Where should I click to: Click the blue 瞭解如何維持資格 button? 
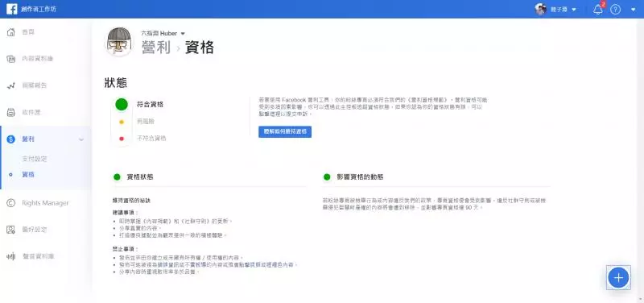tap(285, 131)
